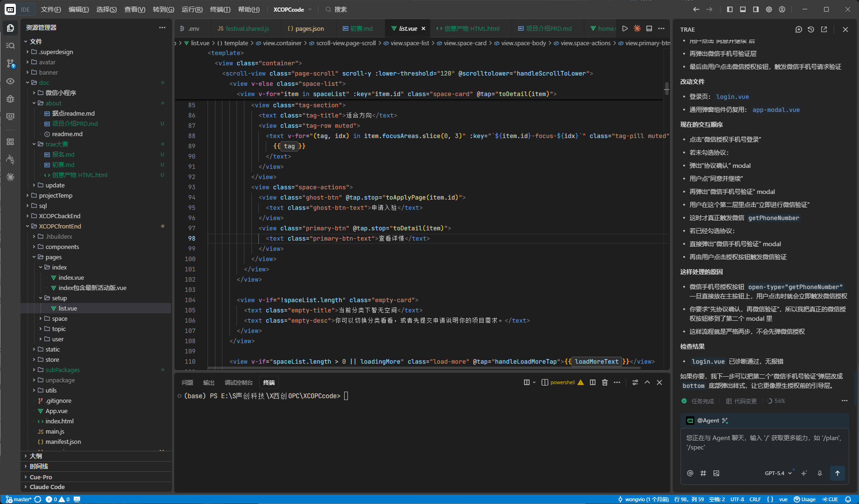Open chat history icon in TRAE panel
Screen dimensions: 859x504
tap(811, 29)
